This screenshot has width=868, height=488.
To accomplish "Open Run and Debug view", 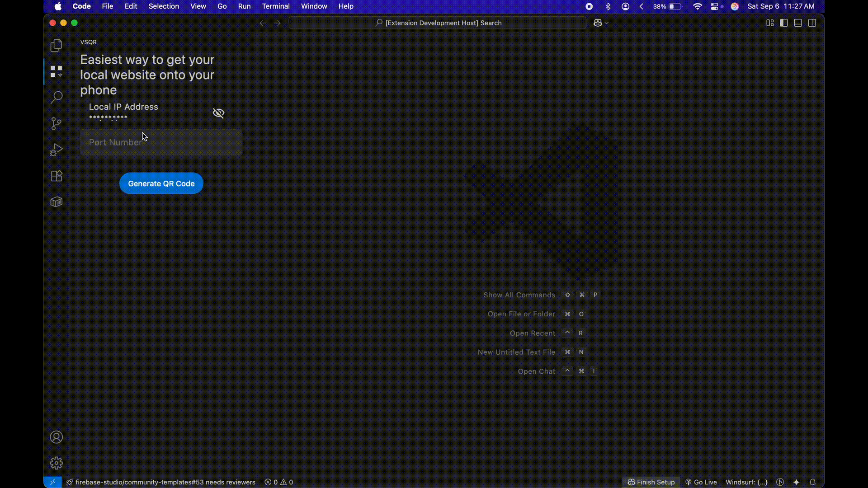I will pyautogui.click(x=56, y=150).
